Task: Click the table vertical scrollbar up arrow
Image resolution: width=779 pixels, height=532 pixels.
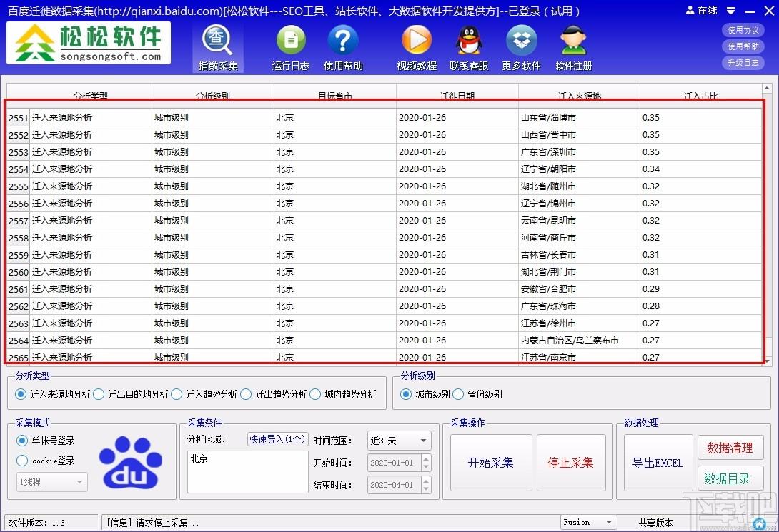Action: (767, 89)
